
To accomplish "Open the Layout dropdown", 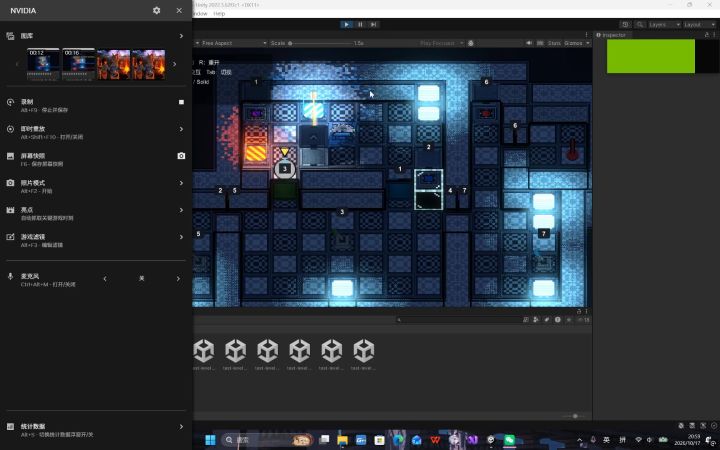I will coord(699,24).
